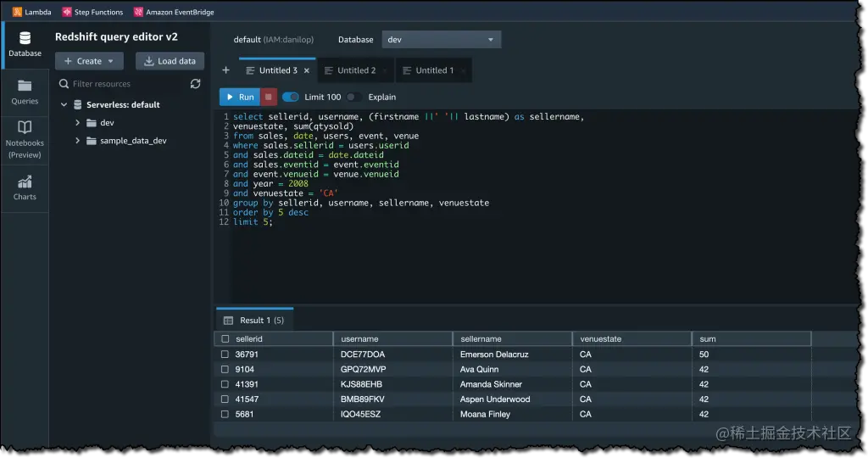Toggle the Limit 100 switch
The width and height of the screenshot is (868, 458).
[291, 97]
